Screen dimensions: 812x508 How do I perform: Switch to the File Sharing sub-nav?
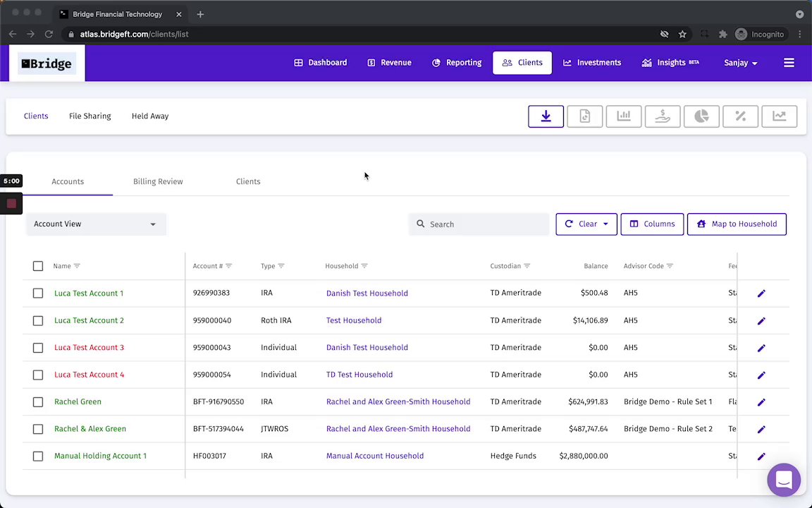(x=90, y=116)
